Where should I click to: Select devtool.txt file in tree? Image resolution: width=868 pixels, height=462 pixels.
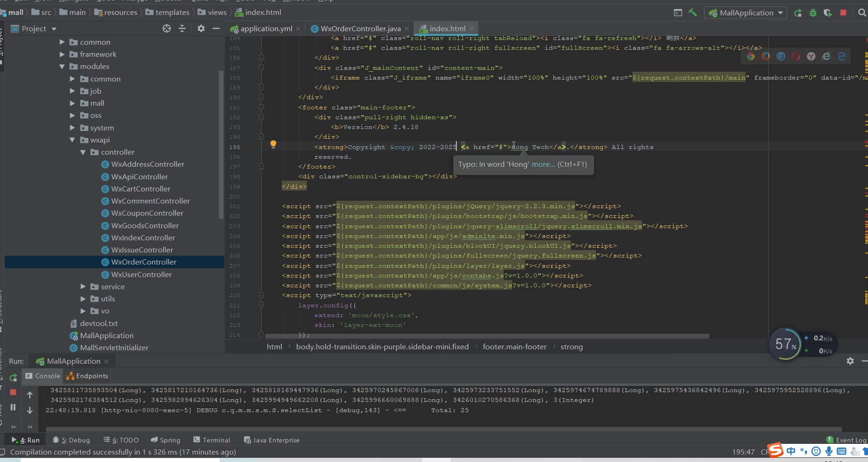[99, 324]
